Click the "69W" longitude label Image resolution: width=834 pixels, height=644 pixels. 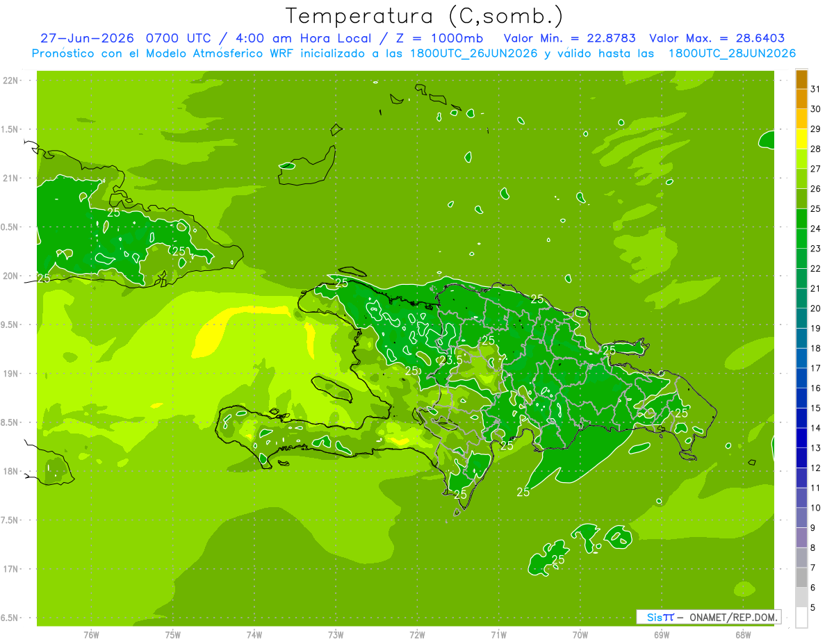[662, 635]
